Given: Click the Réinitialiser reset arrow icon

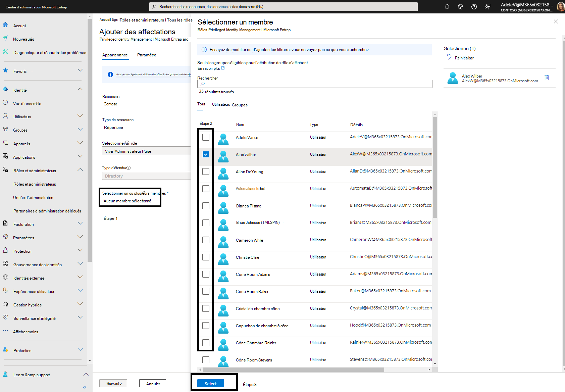Looking at the screenshot, I should (x=449, y=57).
